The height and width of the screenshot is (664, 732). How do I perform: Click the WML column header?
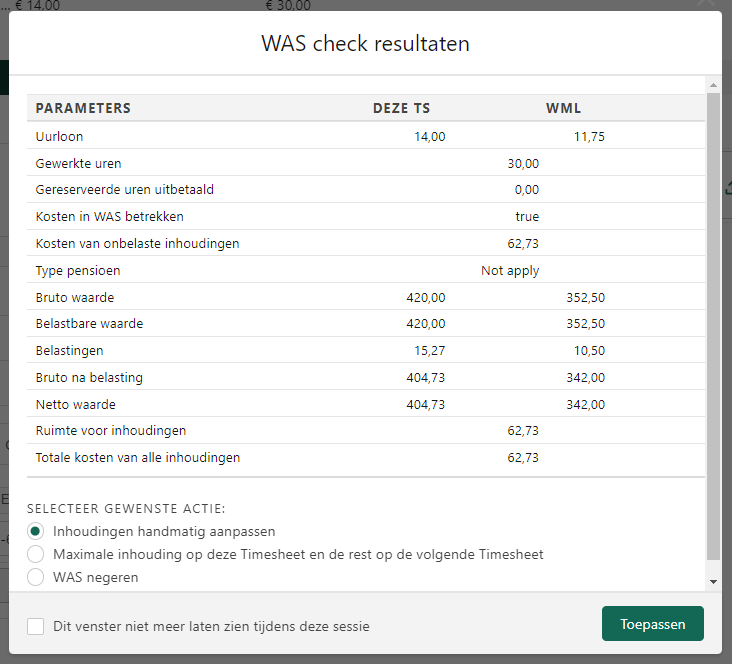(563, 108)
